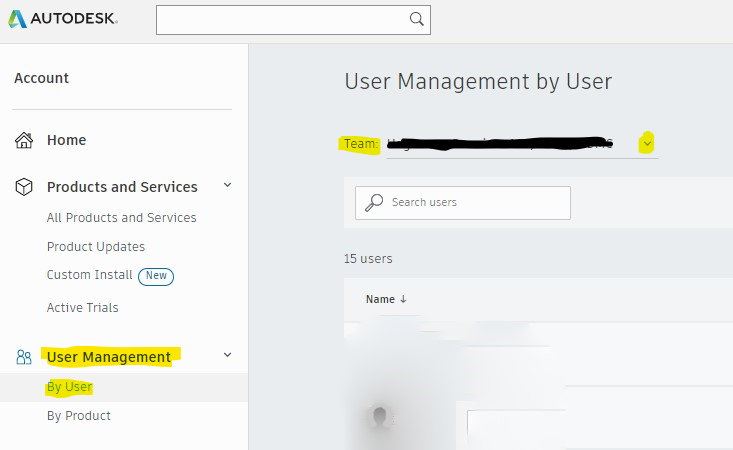Collapse the Products and Services chevron
733x450 pixels.
(x=227, y=185)
